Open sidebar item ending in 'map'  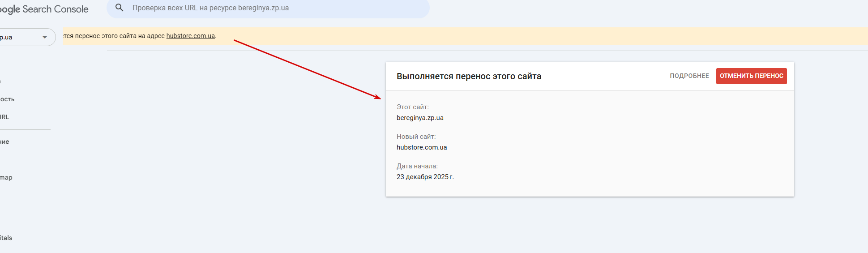click(6, 177)
